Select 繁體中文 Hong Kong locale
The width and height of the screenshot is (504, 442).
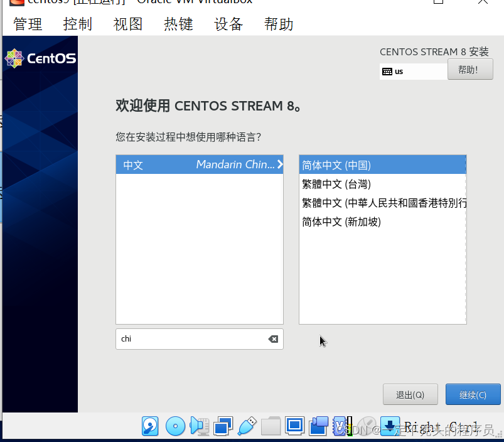[382, 203]
